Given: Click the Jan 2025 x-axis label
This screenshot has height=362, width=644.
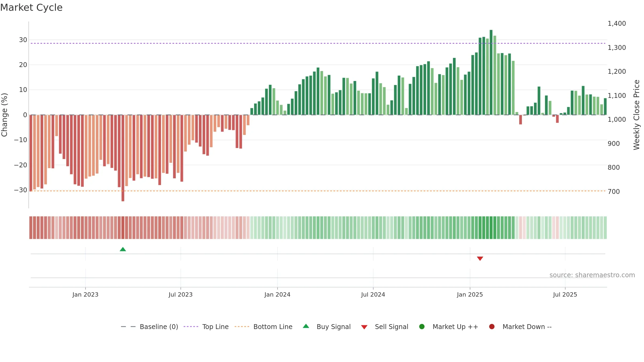Looking at the screenshot, I should (470, 294).
